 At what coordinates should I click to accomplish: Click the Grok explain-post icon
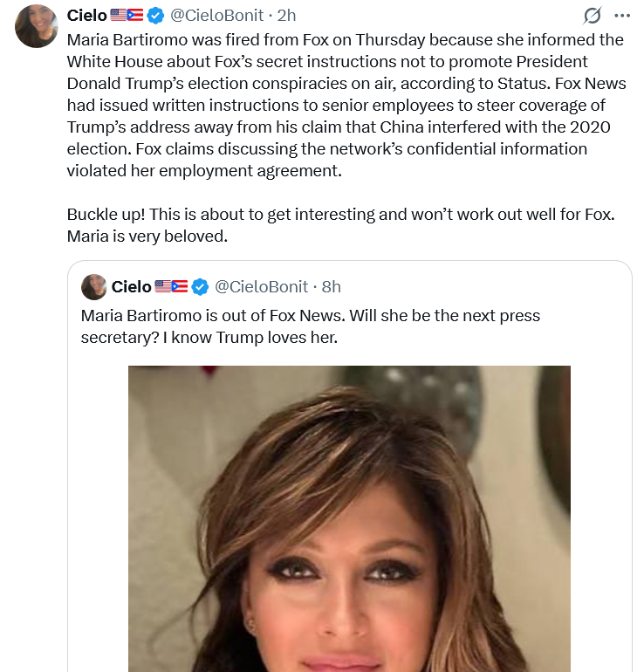pos(593,16)
